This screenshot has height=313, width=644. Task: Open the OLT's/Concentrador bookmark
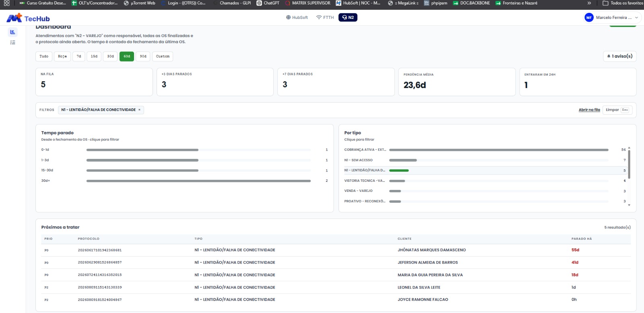[x=95, y=3]
